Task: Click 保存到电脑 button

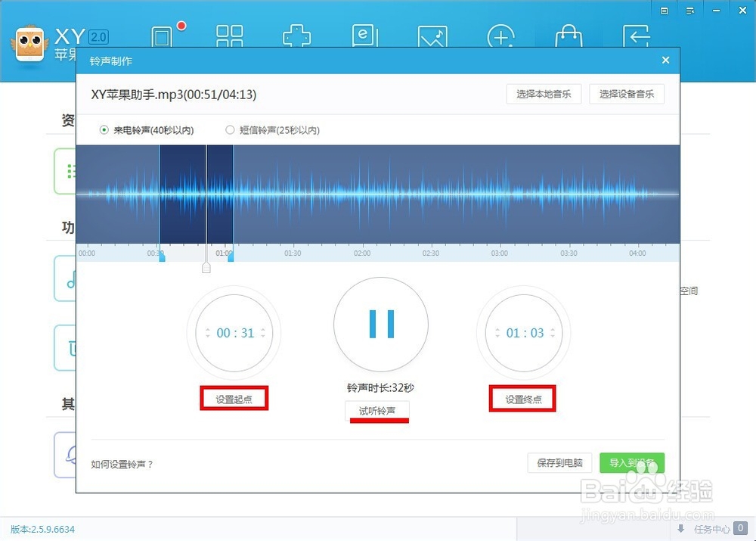Action: 559,463
